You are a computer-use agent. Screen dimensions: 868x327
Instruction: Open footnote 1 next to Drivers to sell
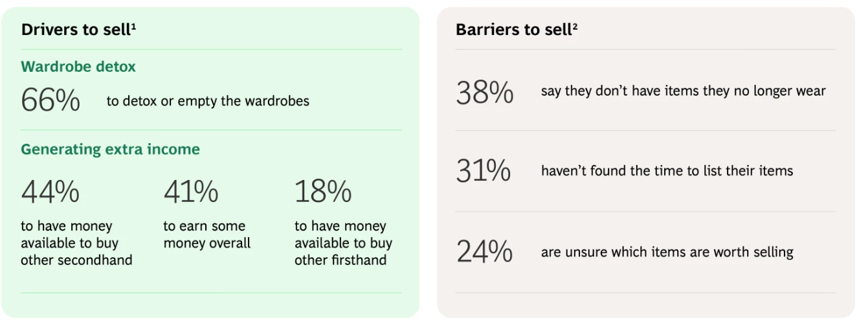133,26
